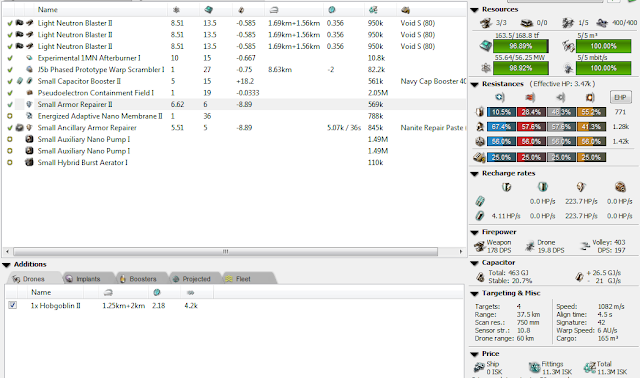Viewport: 640px width, 378px height.
Task: Collapse the Capacitor section
Action: (x=474, y=263)
